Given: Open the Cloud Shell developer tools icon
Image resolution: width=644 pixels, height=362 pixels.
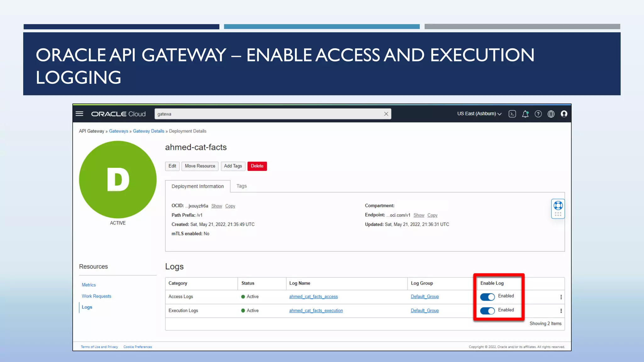Looking at the screenshot, I should pos(512,114).
